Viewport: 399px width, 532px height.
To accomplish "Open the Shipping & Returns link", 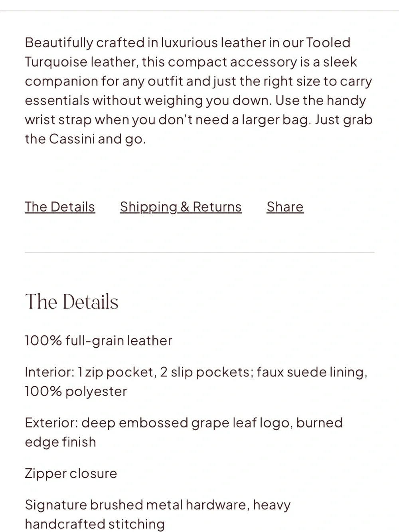I will pos(181,207).
